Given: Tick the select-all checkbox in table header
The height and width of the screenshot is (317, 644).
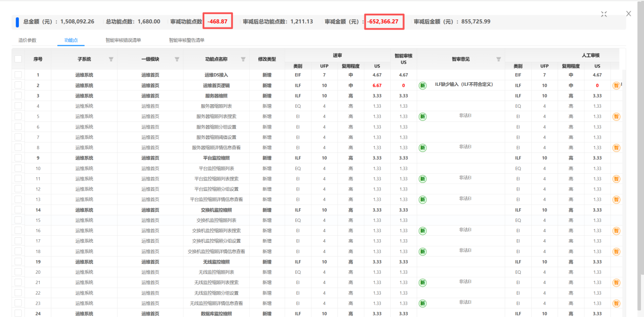Looking at the screenshot, I should [18, 59].
